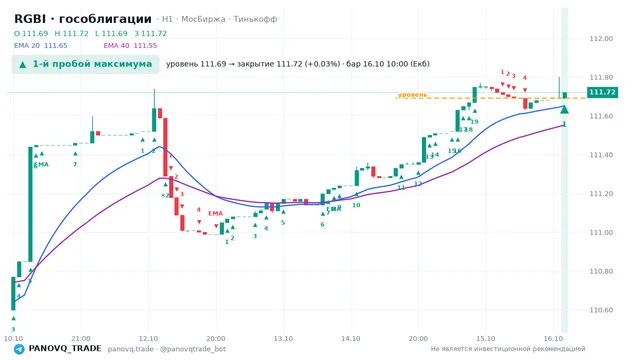This screenshot has width=640, height=360.
Task: Click the PANOVQ_TRADE channel name
Action: click(65, 349)
